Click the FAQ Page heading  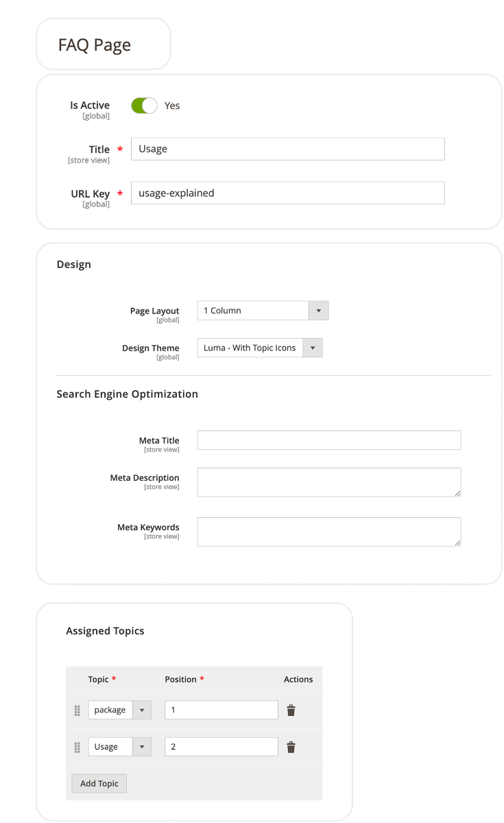tap(96, 44)
